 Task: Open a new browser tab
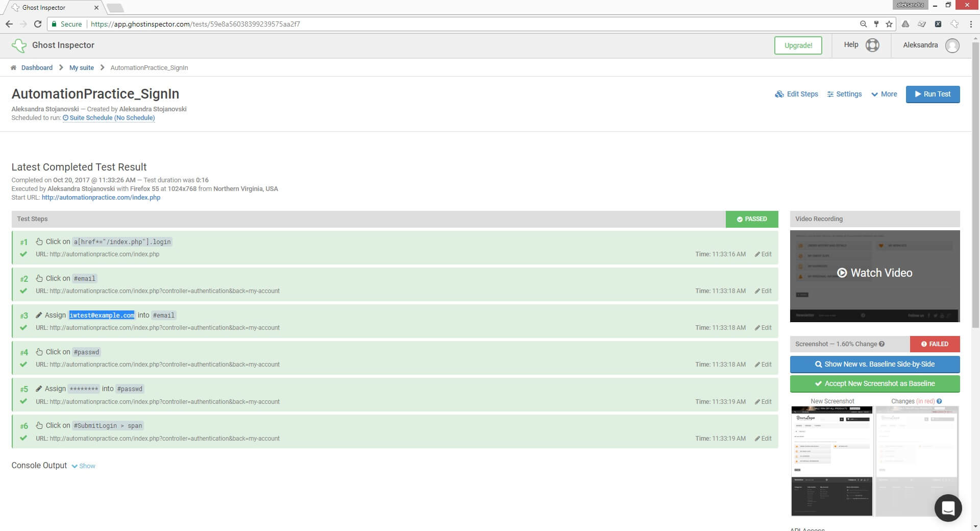[x=115, y=8]
